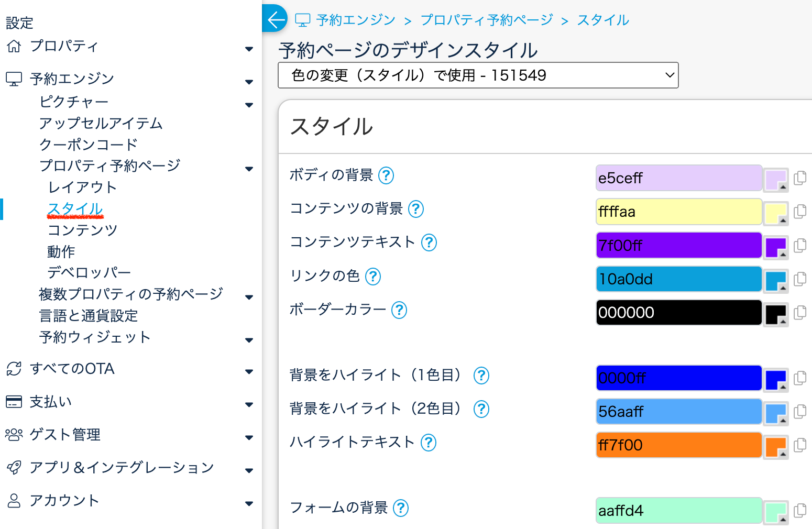Copy the ボーダーカラー color value

800,313
